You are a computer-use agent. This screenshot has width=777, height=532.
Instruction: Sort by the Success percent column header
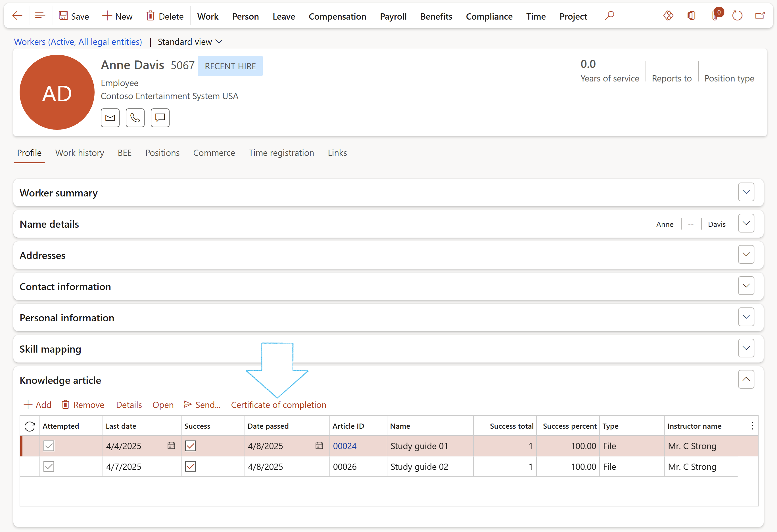[x=568, y=426]
